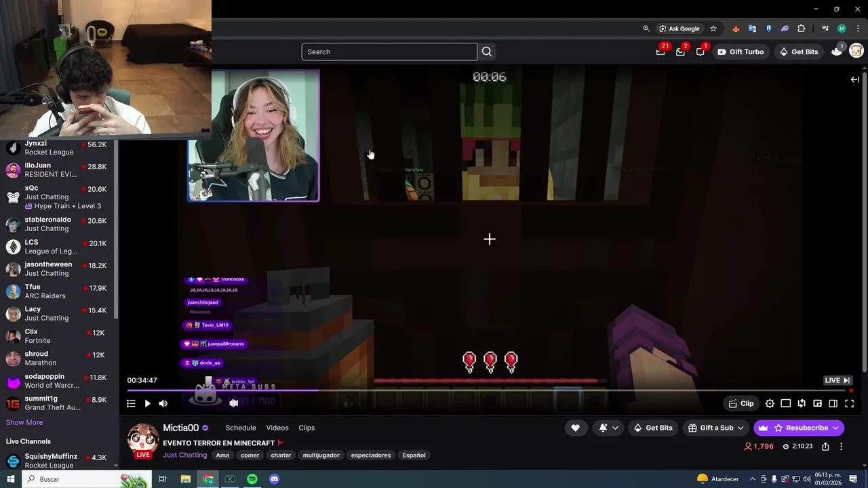The width and height of the screenshot is (868, 488).
Task: Open the Clips tab
Action: (x=307, y=428)
